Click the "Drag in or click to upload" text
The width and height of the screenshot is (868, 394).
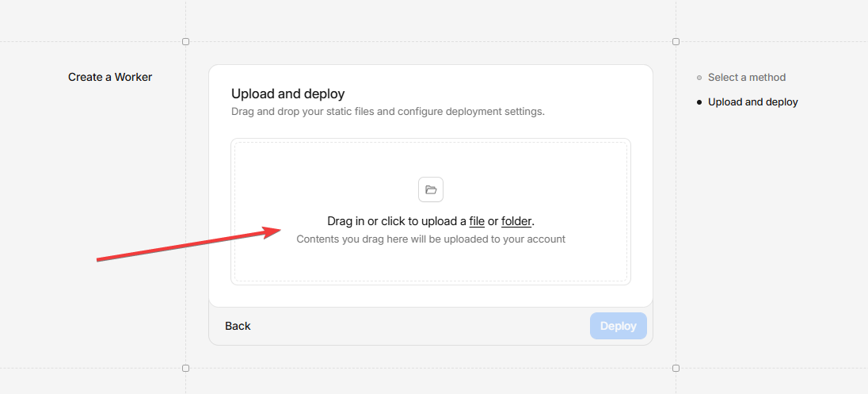396,221
